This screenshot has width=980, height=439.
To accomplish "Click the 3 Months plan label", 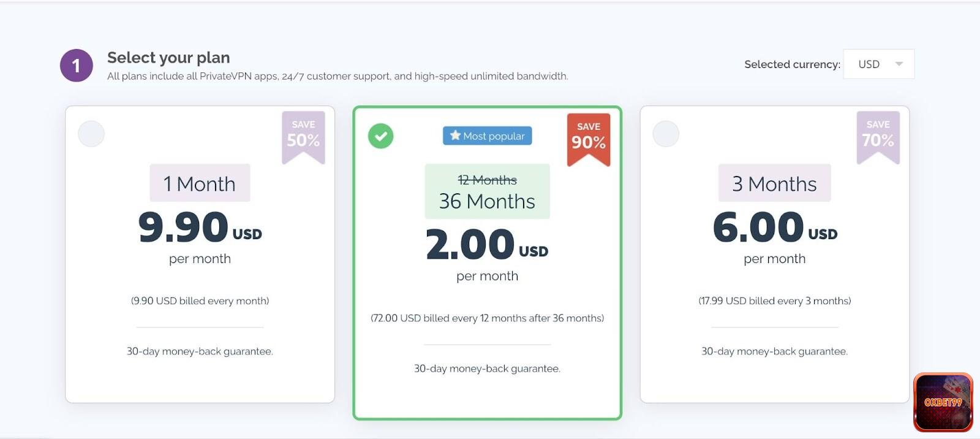I will point(774,183).
